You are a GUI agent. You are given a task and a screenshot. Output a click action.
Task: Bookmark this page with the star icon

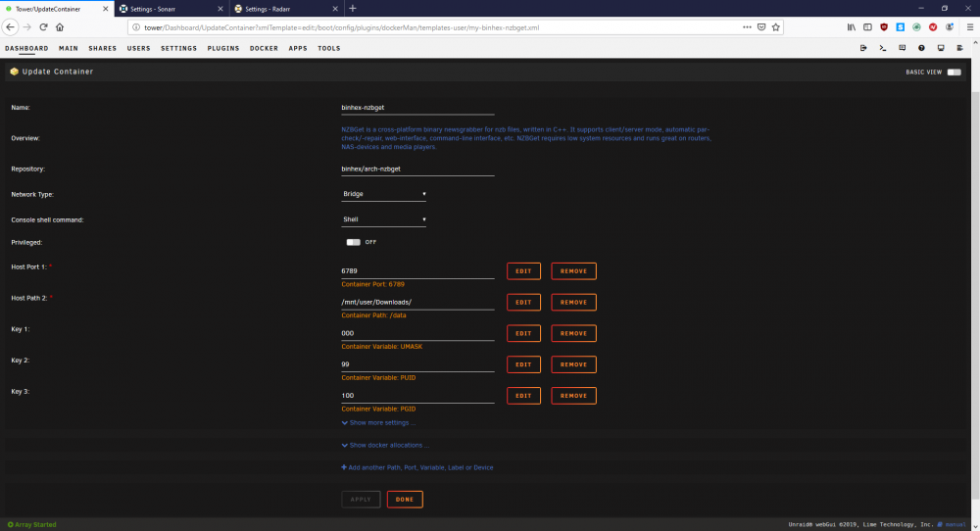[775, 27]
